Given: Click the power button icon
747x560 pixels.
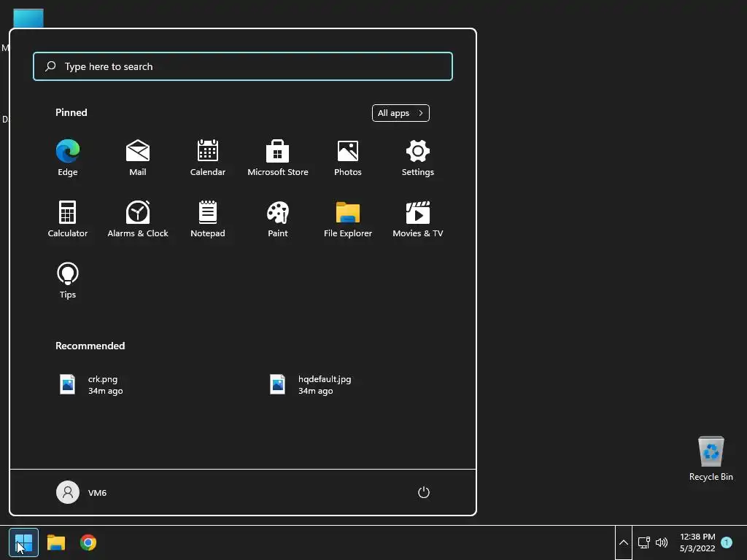Looking at the screenshot, I should 424,492.
